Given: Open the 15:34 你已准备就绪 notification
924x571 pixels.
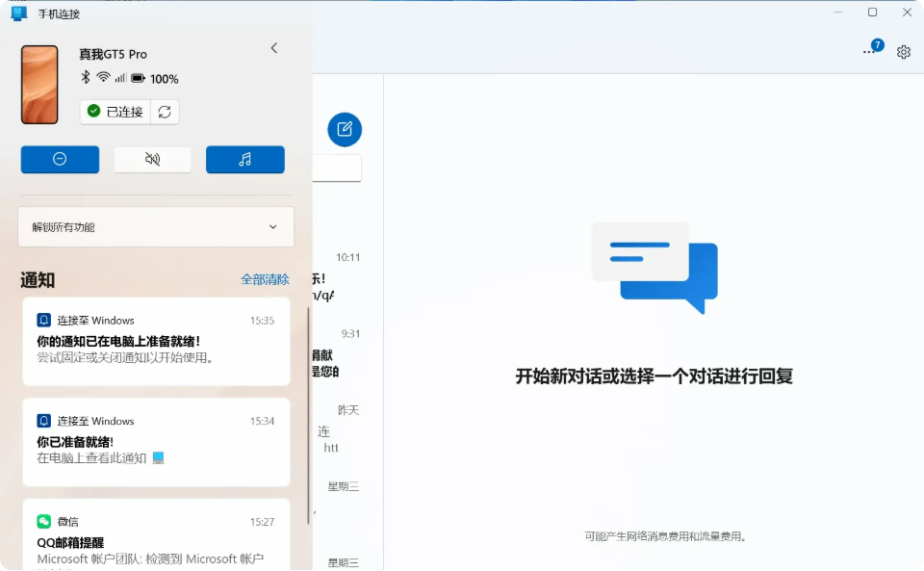Looking at the screenshot, I should [x=156, y=443].
